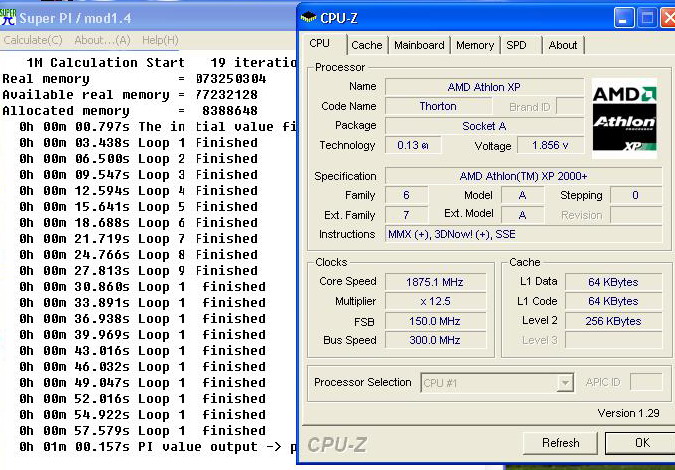Click the Name field showing AMD Athlon XP
The height and width of the screenshot is (470, 675).
(x=484, y=87)
